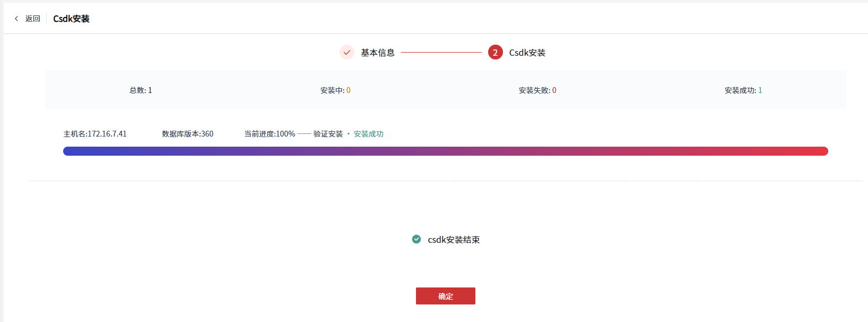Click the 基本信息 step checkmark icon
The width and height of the screenshot is (868, 322).
[347, 52]
